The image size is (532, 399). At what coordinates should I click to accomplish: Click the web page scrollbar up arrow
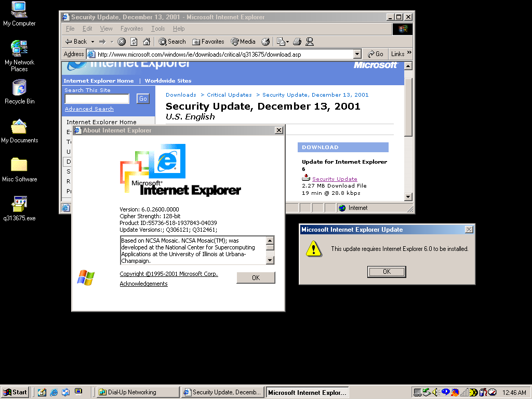[408, 66]
